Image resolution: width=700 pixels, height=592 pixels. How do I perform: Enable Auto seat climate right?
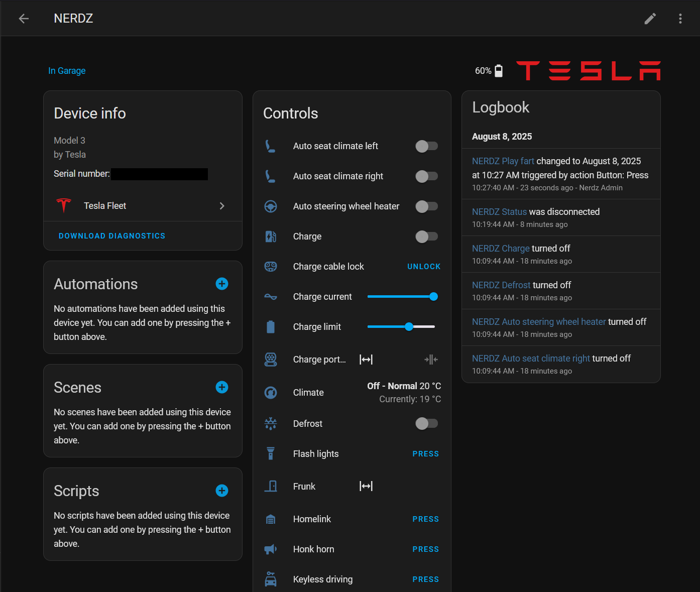coord(427,176)
